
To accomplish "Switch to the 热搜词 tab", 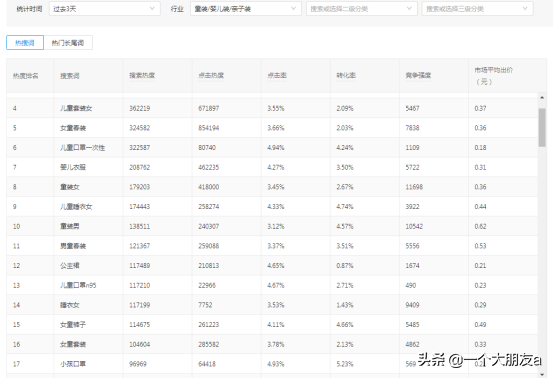I will pos(25,43).
